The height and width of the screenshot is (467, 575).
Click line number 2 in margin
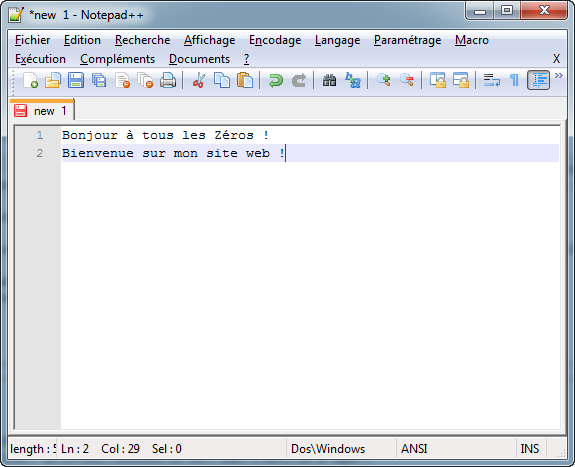click(x=40, y=153)
